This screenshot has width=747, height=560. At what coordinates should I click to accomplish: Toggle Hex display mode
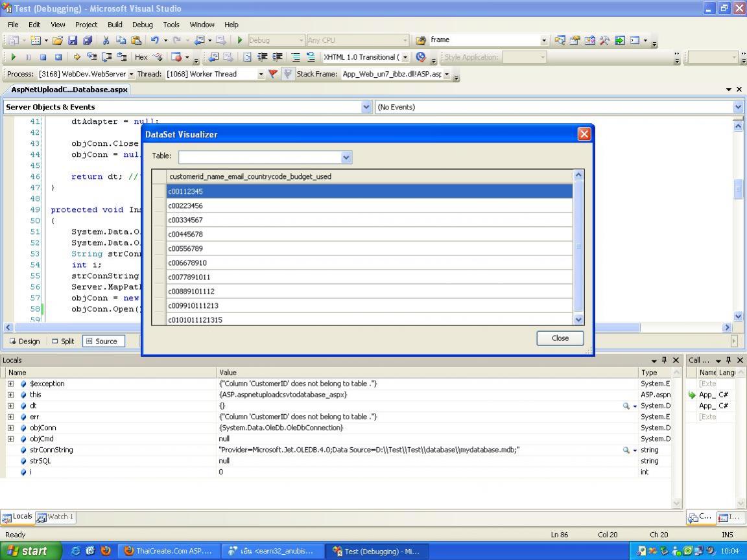141,57
